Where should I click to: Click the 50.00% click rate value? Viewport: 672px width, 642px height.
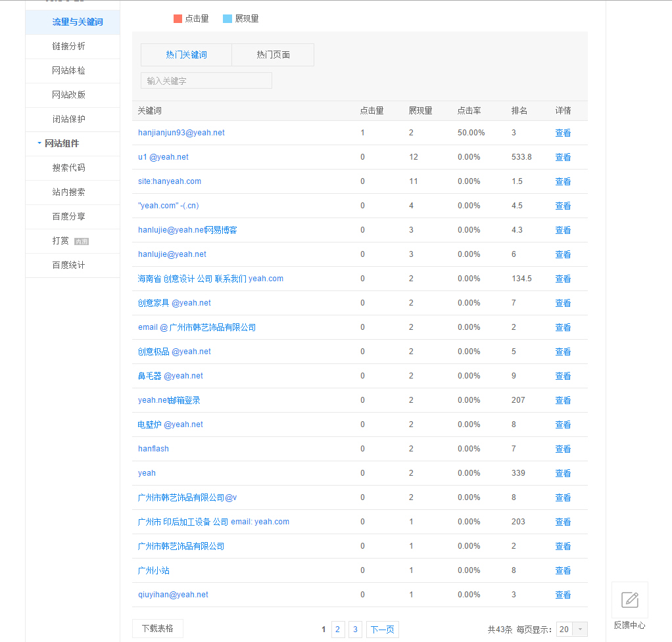(471, 133)
